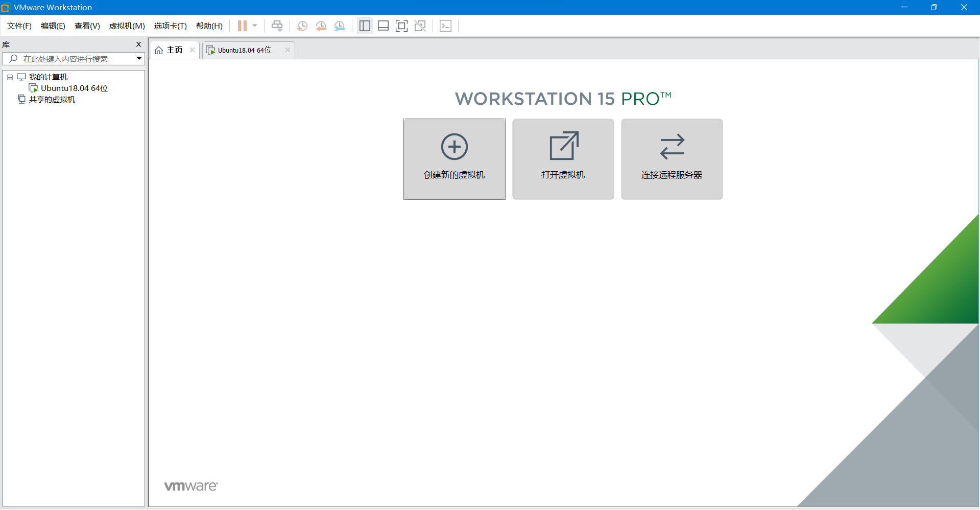Click the VMware Workstation title bar app icon
980x510 pixels.
(6, 8)
